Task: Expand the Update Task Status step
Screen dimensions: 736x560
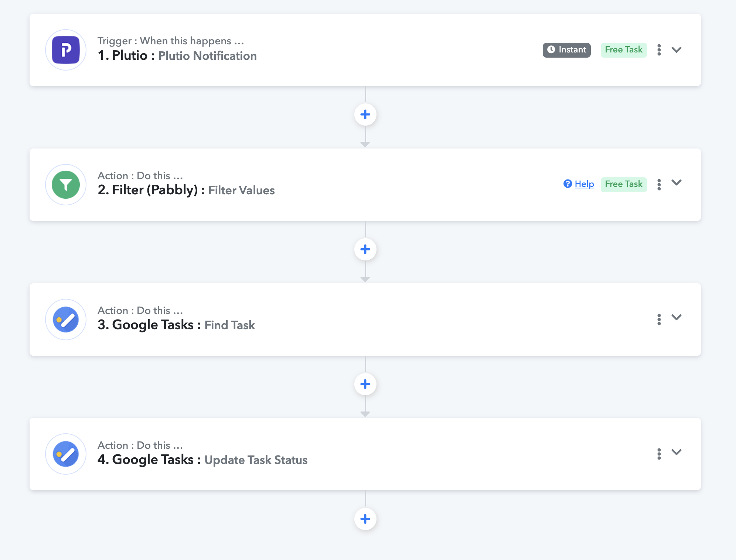Action: (677, 452)
